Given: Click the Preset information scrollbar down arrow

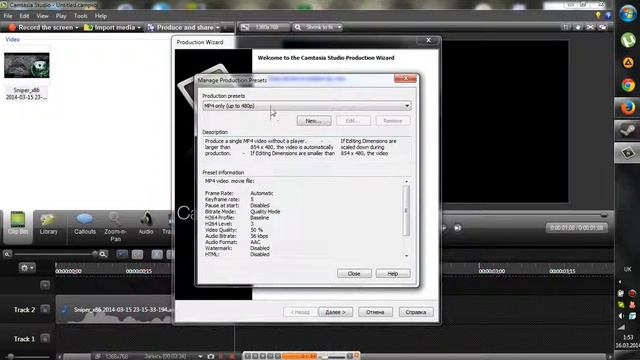Looking at the screenshot, I should (x=406, y=256).
